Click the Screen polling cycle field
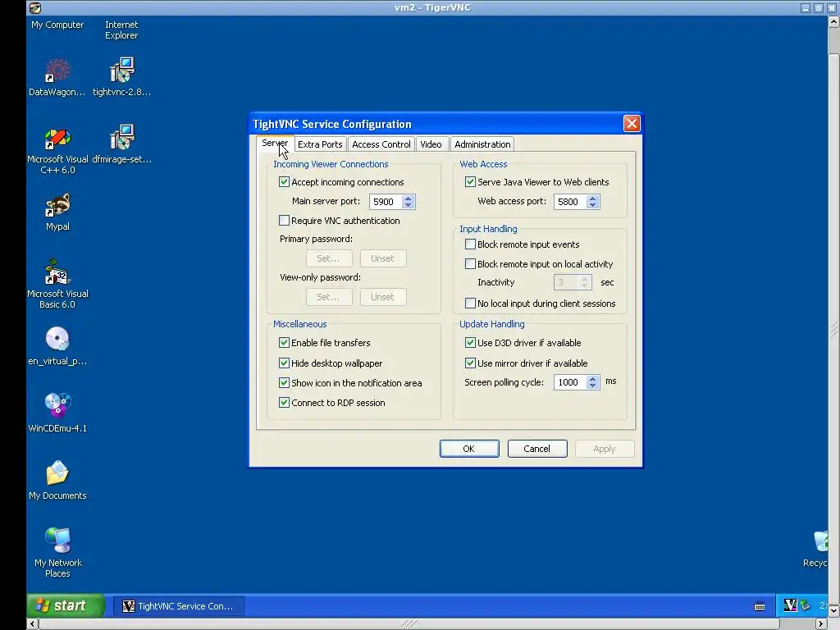 (x=570, y=382)
